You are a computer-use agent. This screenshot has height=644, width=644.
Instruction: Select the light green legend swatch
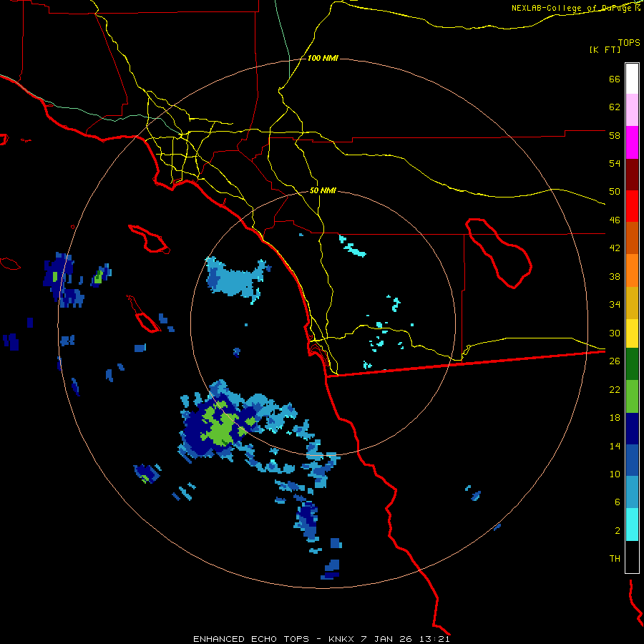pyautogui.click(x=632, y=396)
